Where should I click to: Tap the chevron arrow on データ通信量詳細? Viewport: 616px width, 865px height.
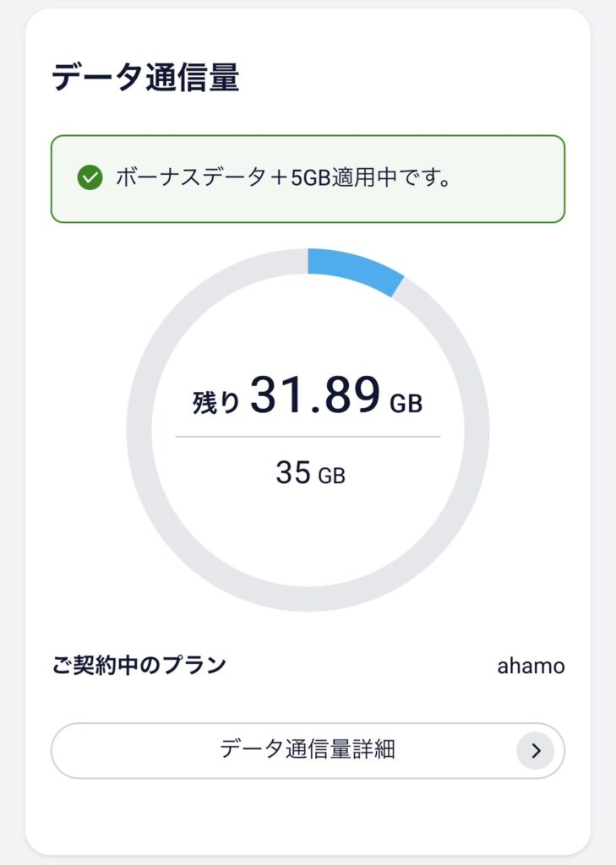tap(535, 750)
